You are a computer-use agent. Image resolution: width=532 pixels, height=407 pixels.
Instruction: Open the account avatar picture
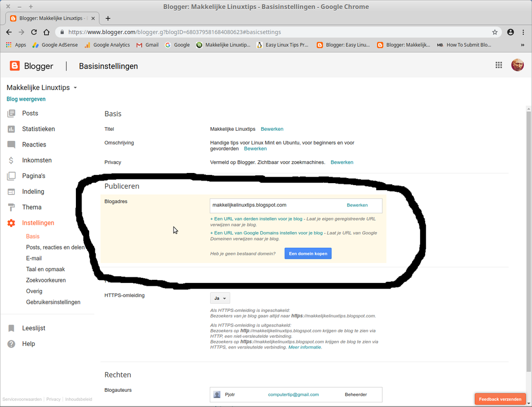[517, 65]
